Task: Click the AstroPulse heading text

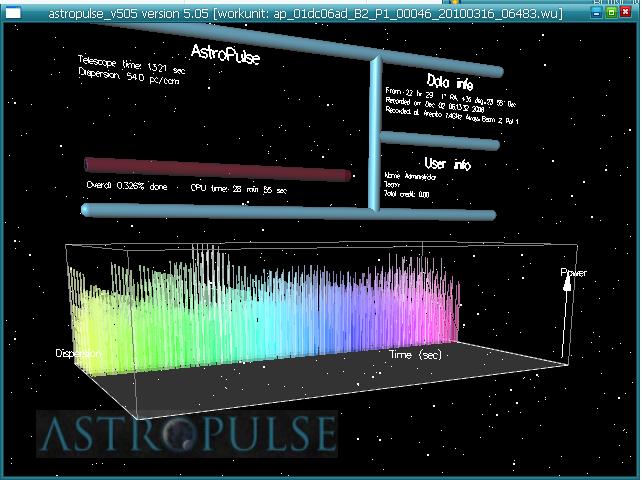Action: [x=226, y=54]
